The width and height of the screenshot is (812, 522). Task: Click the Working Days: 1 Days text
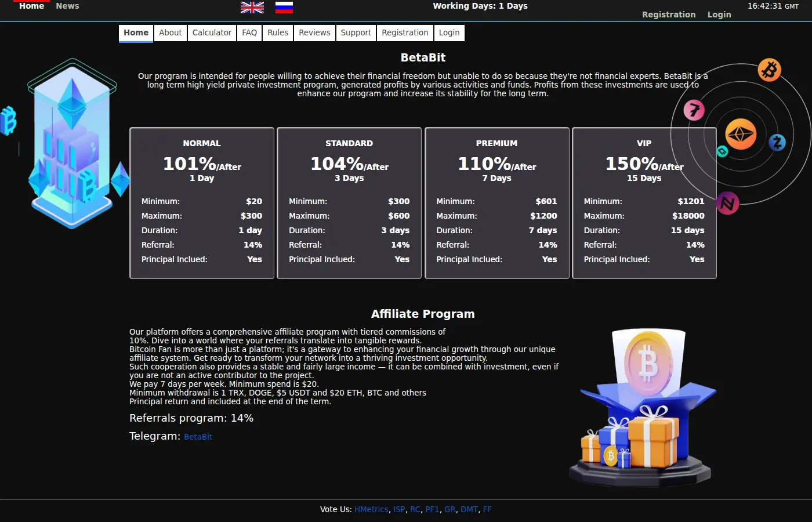(x=480, y=6)
